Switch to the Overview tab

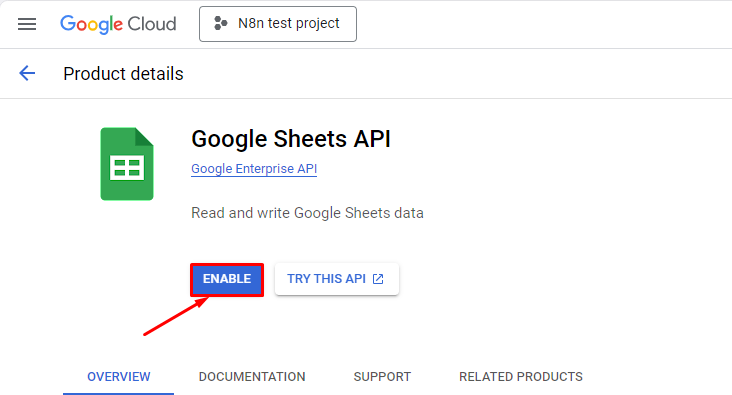pos(119,377)
